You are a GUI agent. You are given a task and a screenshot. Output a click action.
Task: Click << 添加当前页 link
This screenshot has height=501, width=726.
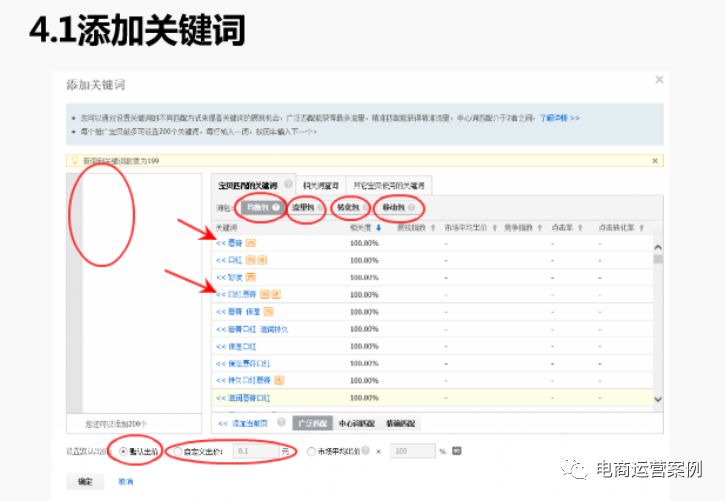pos(243,423)
